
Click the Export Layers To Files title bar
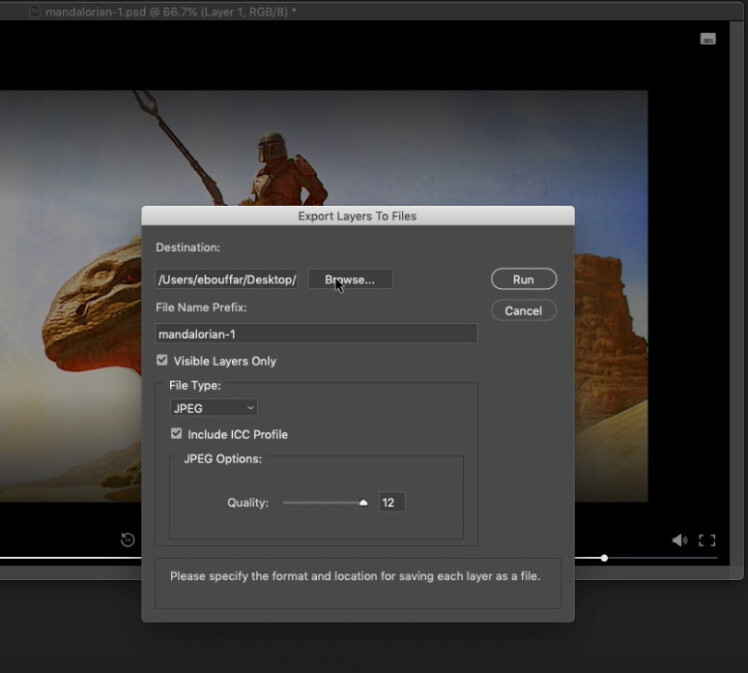(x=357, y=215)
